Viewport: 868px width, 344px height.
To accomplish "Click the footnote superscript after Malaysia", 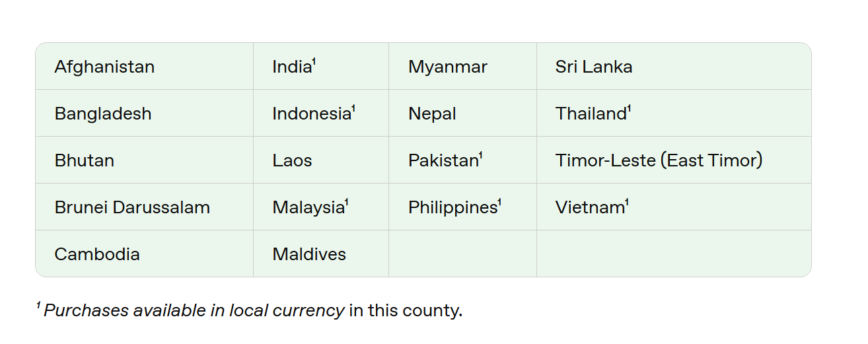I will pos(347,203).
